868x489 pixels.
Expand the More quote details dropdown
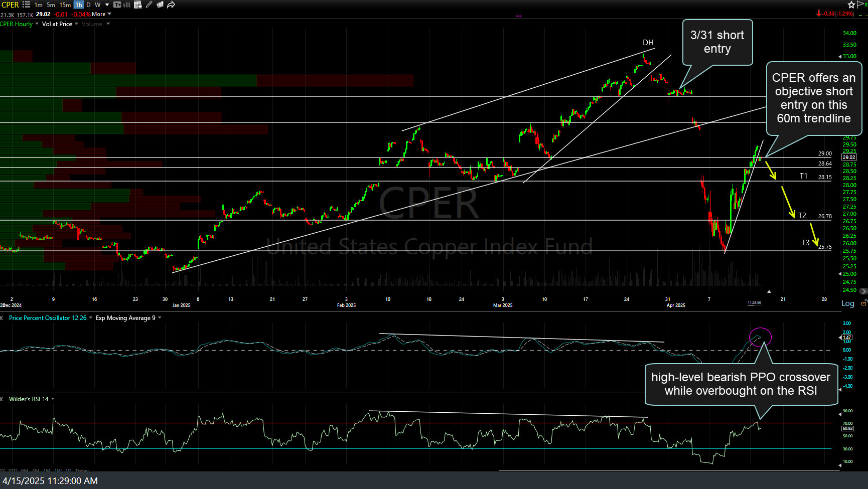(x=101, y=14)
